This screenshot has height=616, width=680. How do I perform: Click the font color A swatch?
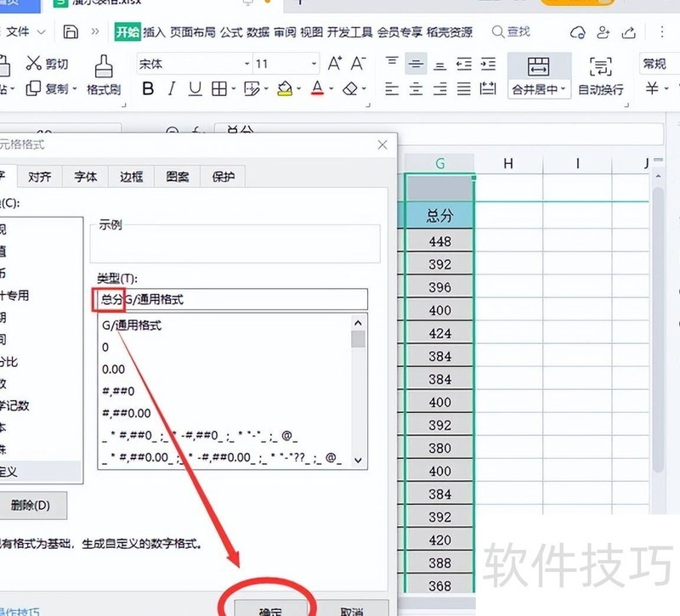click(x=317, y=88)
